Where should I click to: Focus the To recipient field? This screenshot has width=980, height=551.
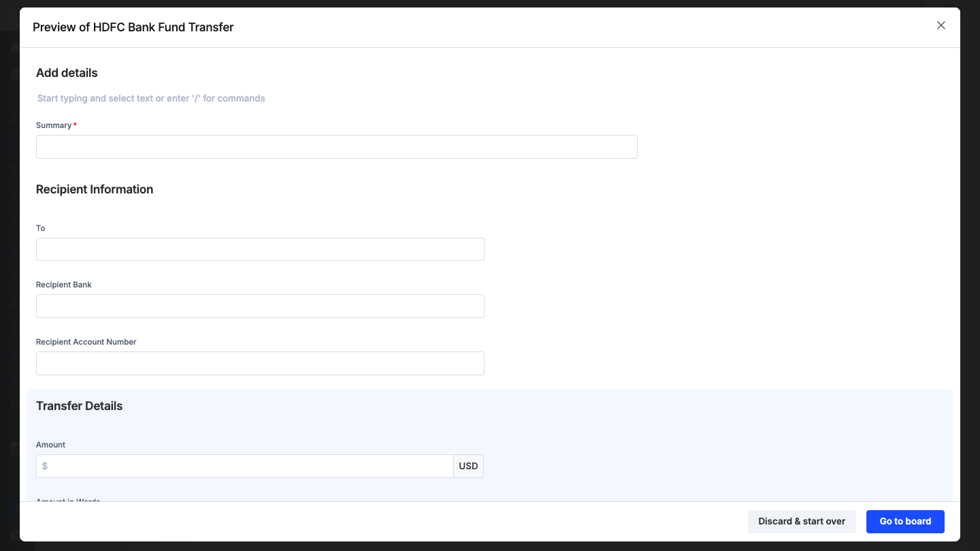coord(260,249)
